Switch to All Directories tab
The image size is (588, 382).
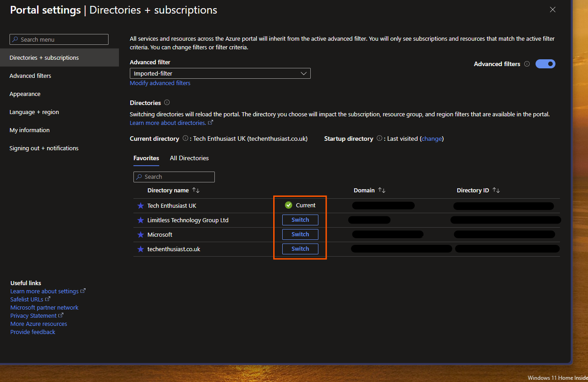pos(189,158)
